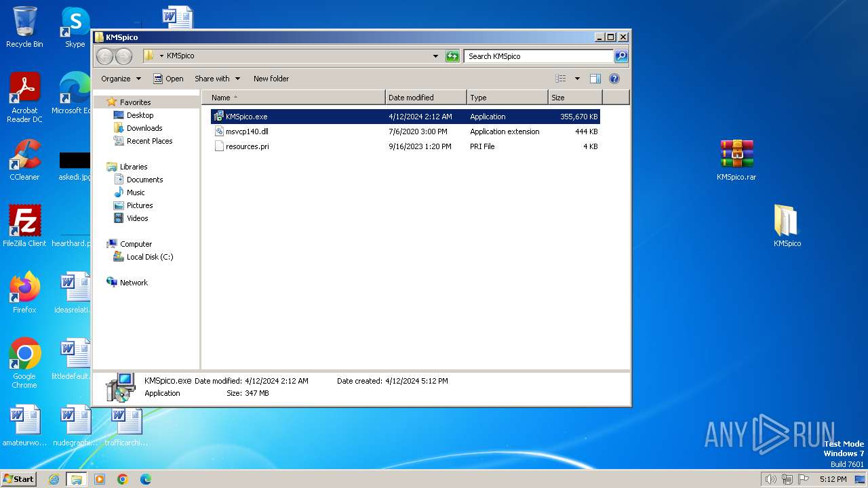Select the Skype desktop shortcut
868x488 pixels.
pyautogui.click(x=75, y=27)
